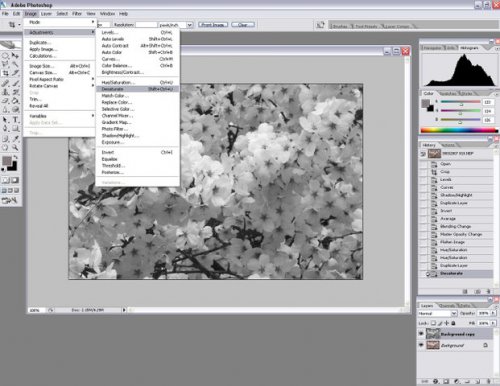Click the add layer mask icon
This screenshot has height=386, width=500.
click(x=446, y=381)
